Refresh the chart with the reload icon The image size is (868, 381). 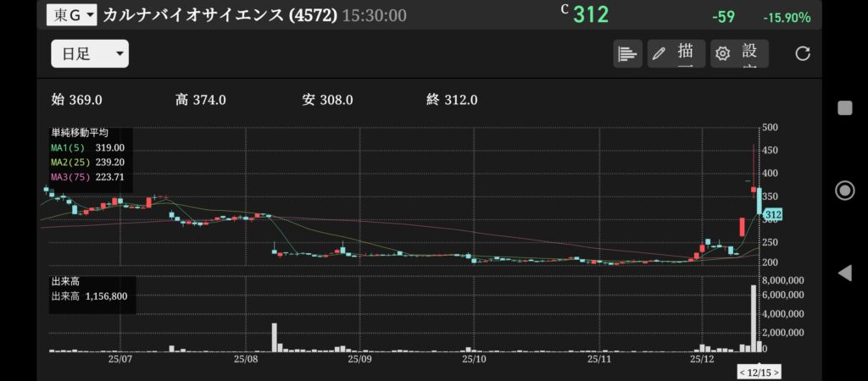pyautogui.click(x=803, y=54)
